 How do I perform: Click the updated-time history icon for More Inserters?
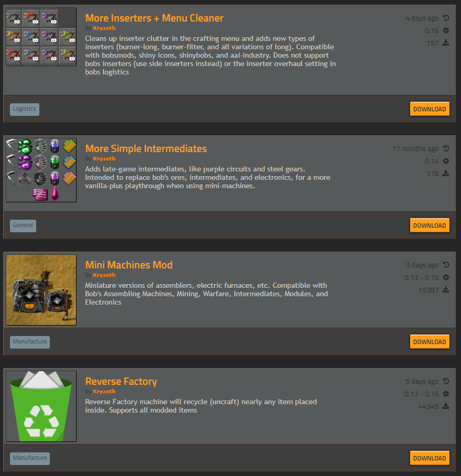point(446,18)
